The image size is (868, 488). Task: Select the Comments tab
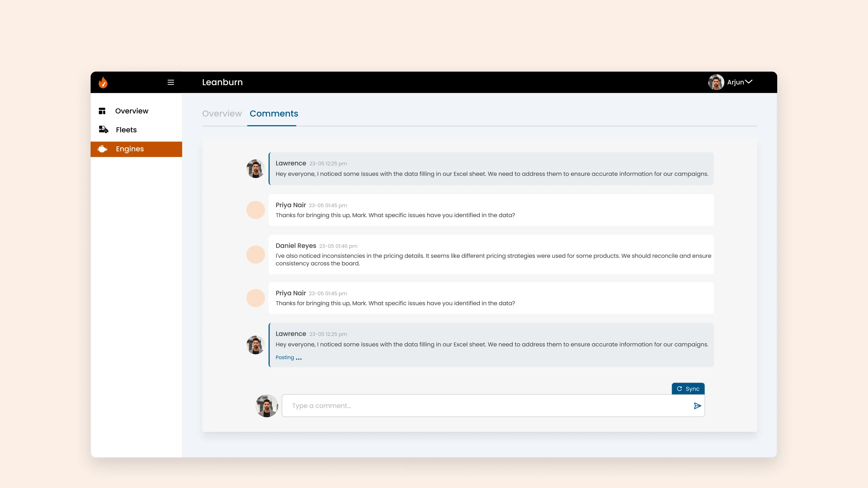[274, 114]
